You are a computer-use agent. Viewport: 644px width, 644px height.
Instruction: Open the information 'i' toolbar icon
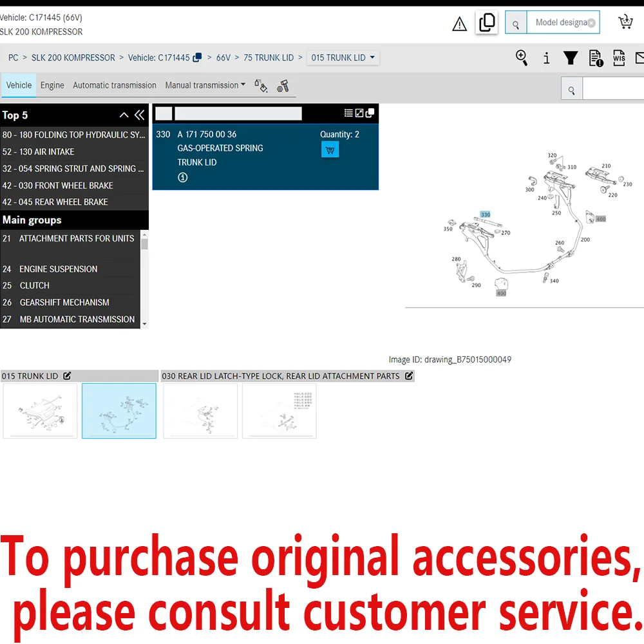[546, 58]
